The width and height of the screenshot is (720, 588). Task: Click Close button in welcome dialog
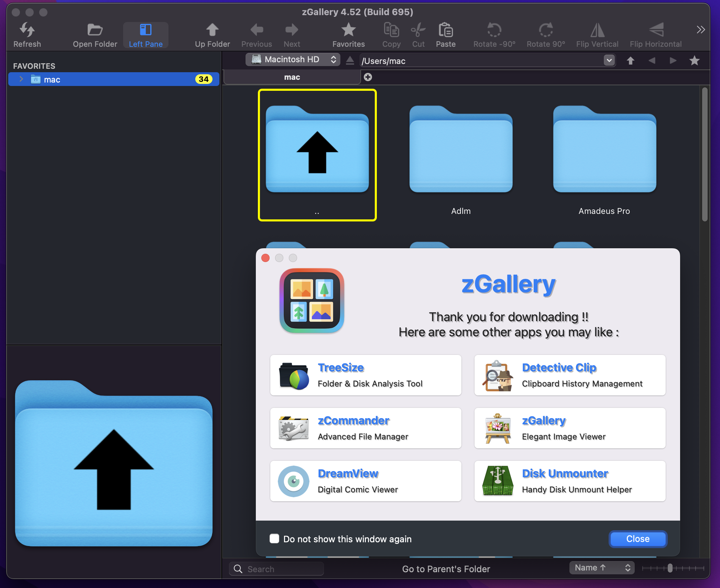(637, 539)
